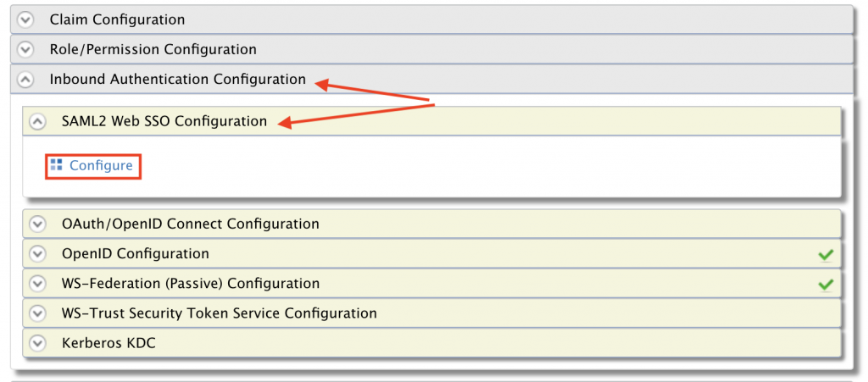Select Claim Configuration section header
The width and height of the screenshot is (868, 382).
(x=117, y=19)
